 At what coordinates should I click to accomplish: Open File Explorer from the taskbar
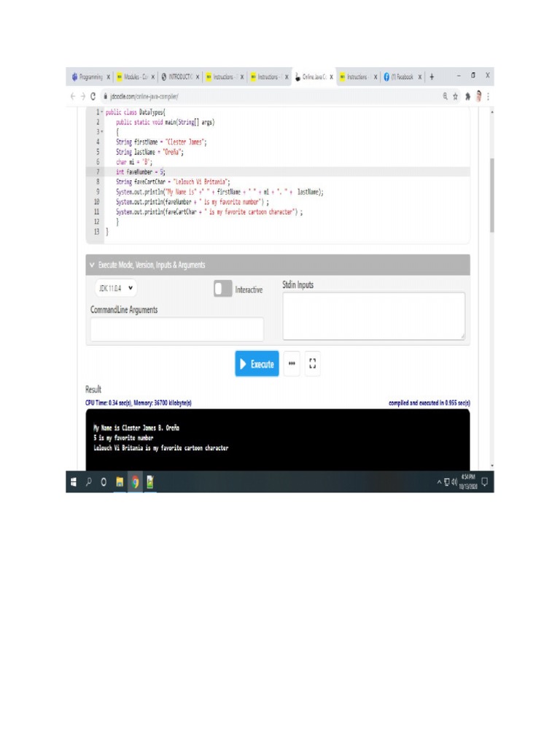(x=120, y=482)
